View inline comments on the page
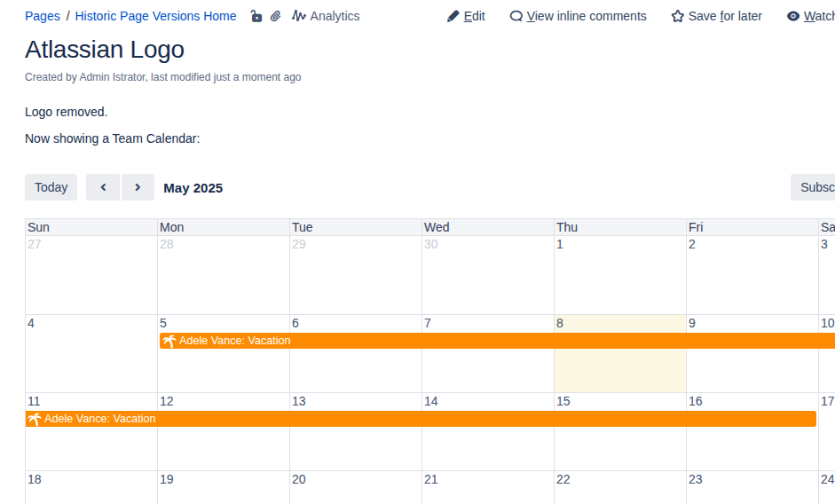 coord(578,16)
